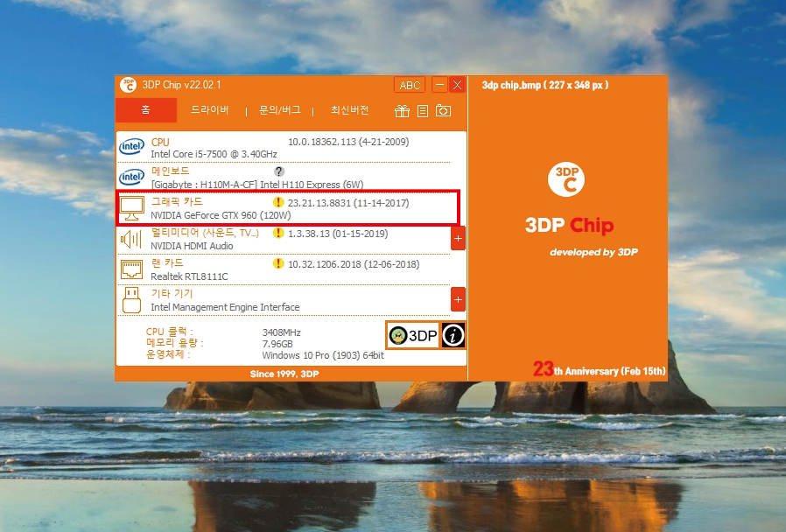The width and height of the screenshot is (786, 532).
Task: Open the 3DP logo button
Action: pyautogui.click(x=412, y=335)
